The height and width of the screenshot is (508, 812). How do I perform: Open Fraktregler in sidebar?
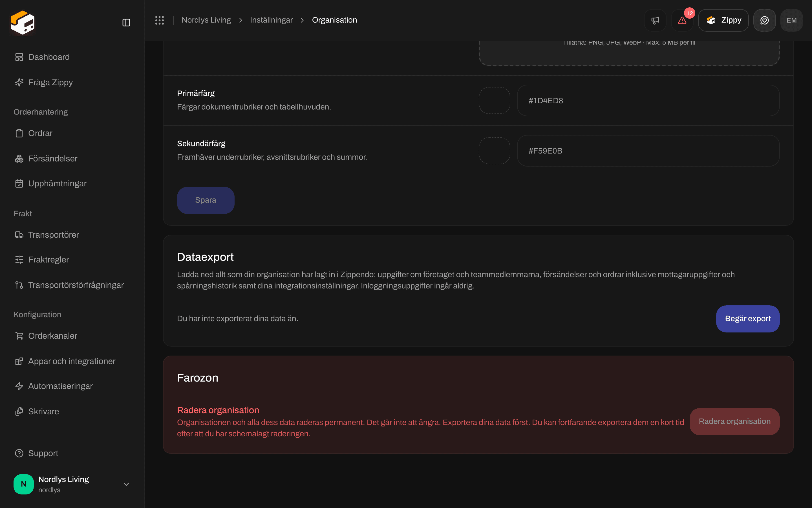click(72, 260)
